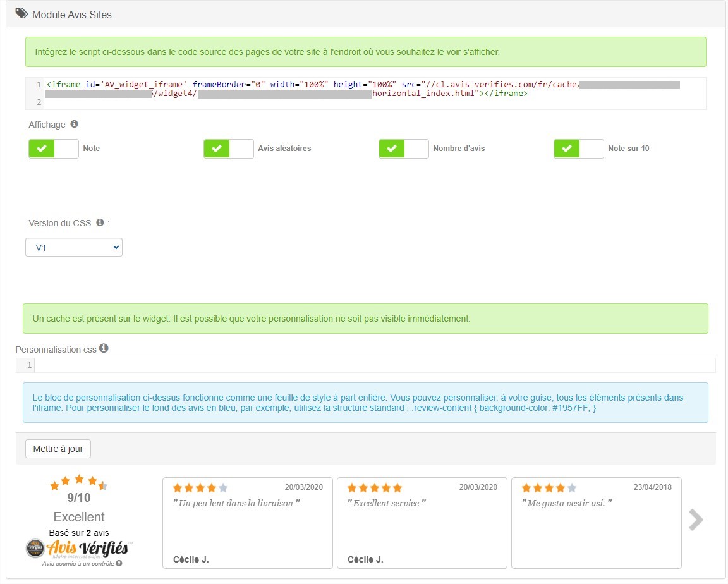The height and width of the screenshot is (584, 728).
Task: Advance the reviews carousel with the right arrow
Action: (696, 520)
